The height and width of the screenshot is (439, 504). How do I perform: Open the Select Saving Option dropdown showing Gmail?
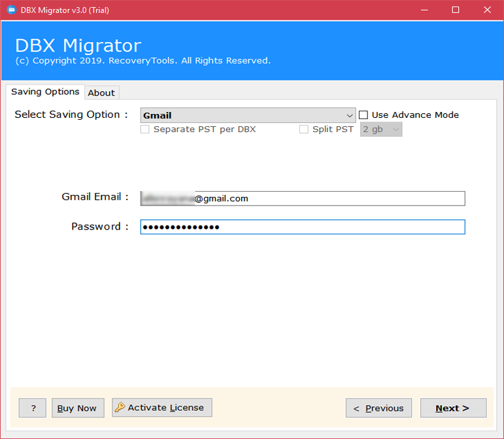click(248, 115)
